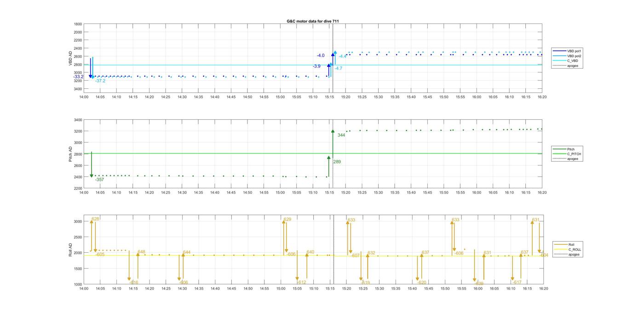The height and width of the screenshot is (319, 644).
Task: Click the '289' pitch annotation
Action: tap(337, 162)
